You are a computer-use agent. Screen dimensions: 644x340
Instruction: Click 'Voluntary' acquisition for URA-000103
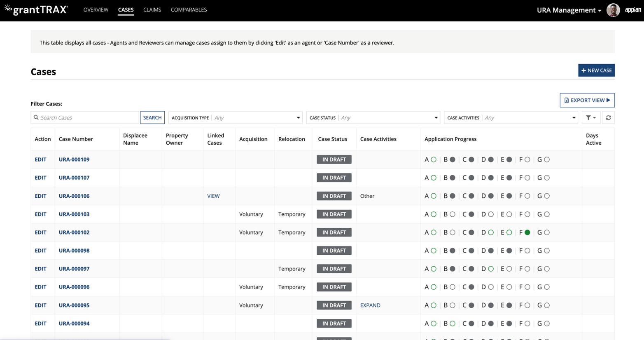(x=251, y=214)
